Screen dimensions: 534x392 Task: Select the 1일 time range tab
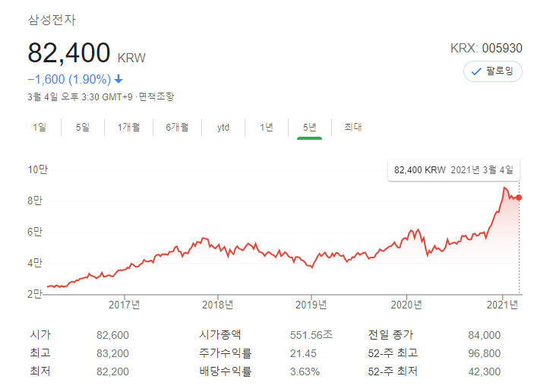point(39,128)
